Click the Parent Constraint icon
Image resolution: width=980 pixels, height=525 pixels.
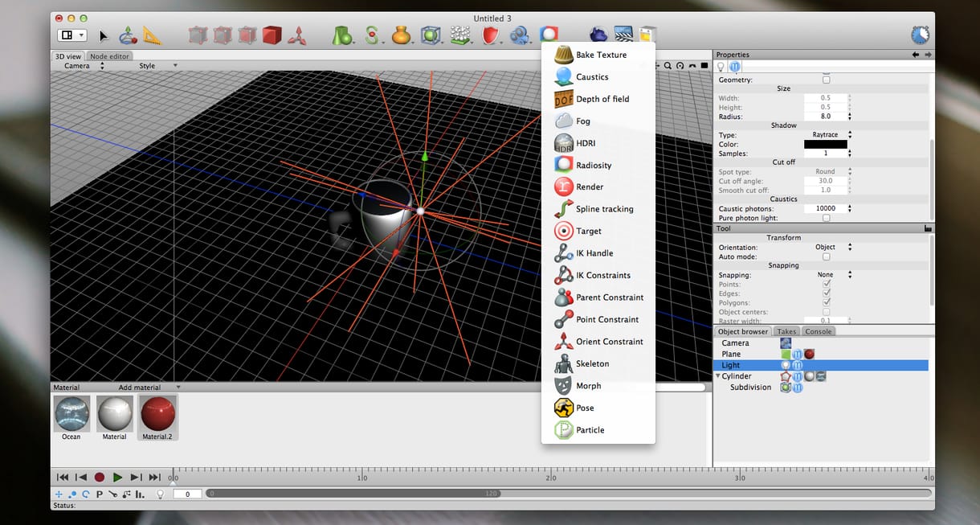click(563, 297)
